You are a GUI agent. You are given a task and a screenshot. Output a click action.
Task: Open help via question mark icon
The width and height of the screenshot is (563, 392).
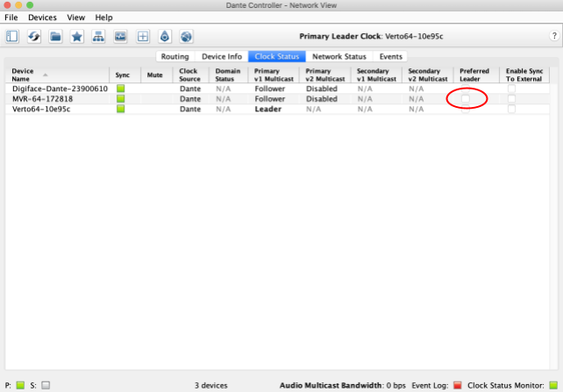point(553,36)
